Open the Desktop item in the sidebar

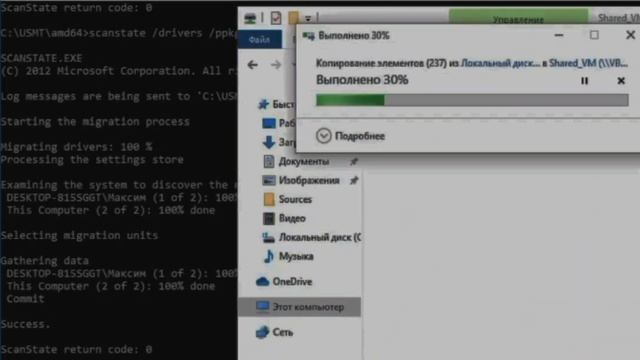(280, 123)
